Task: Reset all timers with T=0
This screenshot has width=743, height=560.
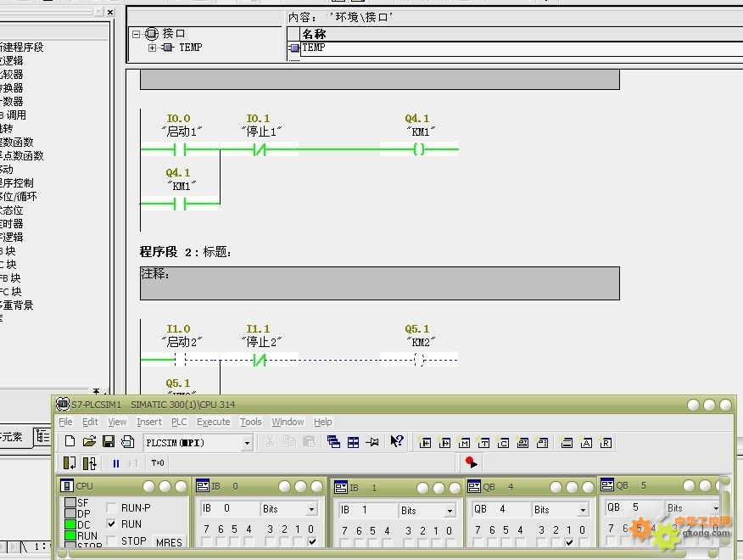Action: [158, 462]
